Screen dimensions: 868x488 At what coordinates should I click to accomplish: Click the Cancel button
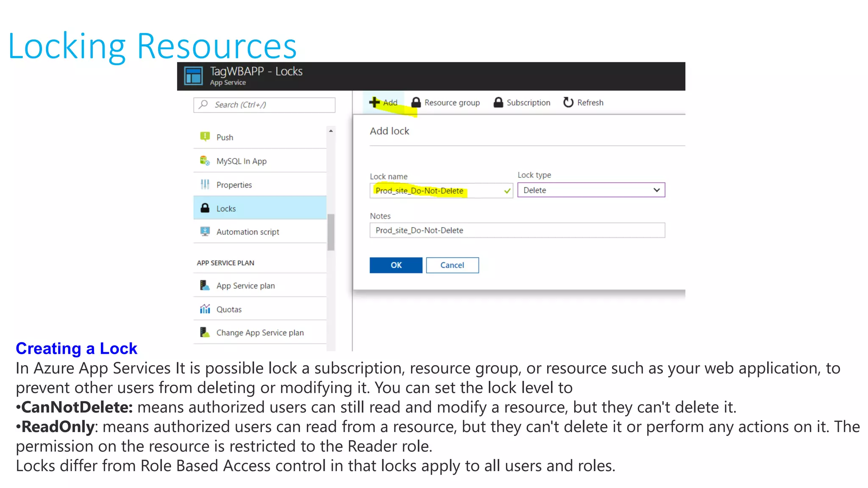click(x=452, y=265)
